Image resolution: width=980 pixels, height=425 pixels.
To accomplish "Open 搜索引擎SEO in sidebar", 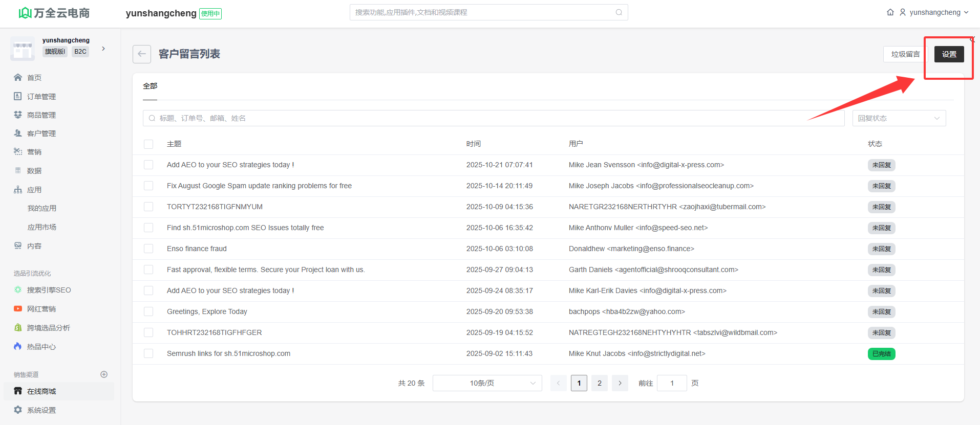I will click(49, 290).
